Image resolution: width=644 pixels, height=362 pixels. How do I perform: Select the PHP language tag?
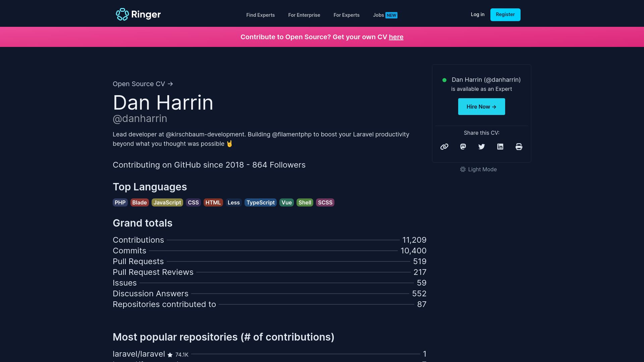click(x=120, y=202)
